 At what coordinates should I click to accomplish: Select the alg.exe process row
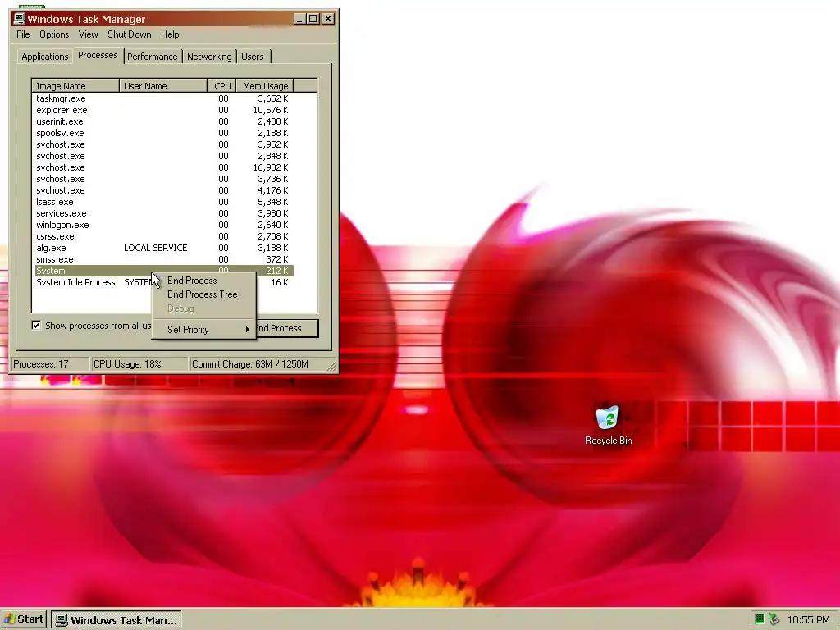(162, 248)
